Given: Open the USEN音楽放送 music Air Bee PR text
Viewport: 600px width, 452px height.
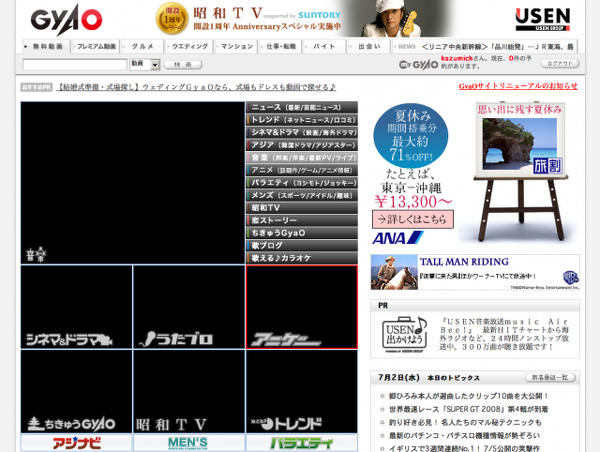Looking at the screenshot, I should tap(504, 334).
